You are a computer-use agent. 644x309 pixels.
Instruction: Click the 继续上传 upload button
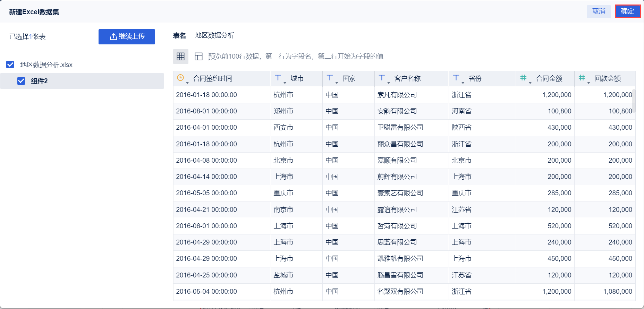(x=127, y=36)
